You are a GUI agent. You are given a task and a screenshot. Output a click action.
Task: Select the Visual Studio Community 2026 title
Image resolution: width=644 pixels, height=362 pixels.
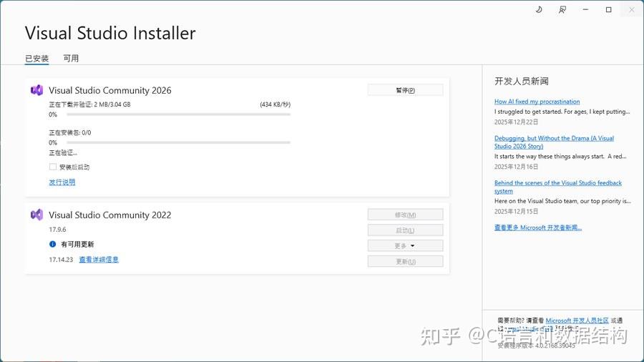coord(110,90)
